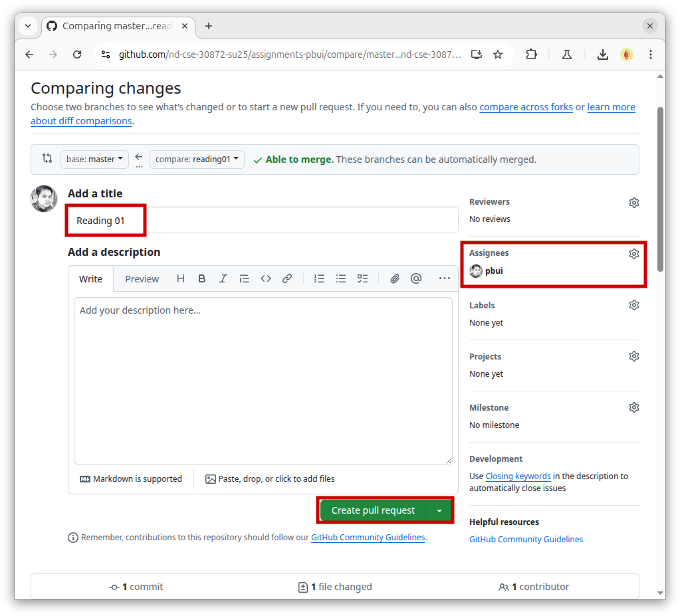
Task: Open GitHub Community Guidelines link in sidebar
Action: 526,540
